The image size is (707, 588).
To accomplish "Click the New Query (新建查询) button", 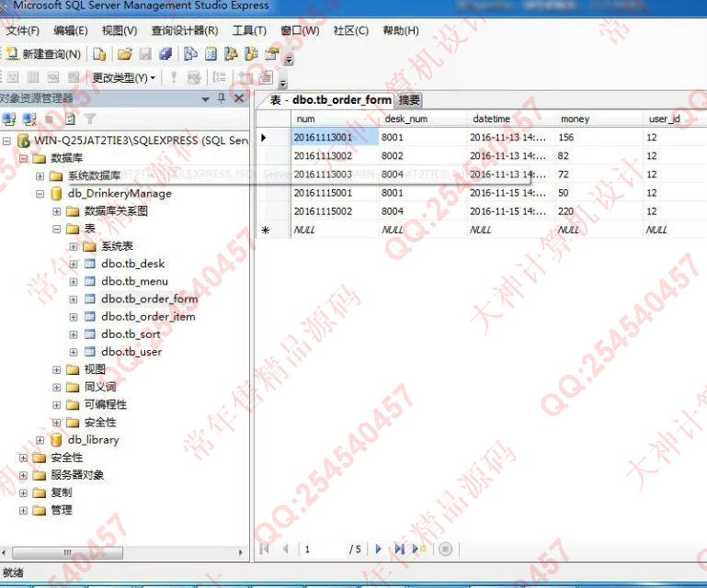I will (x=43, y=54).
